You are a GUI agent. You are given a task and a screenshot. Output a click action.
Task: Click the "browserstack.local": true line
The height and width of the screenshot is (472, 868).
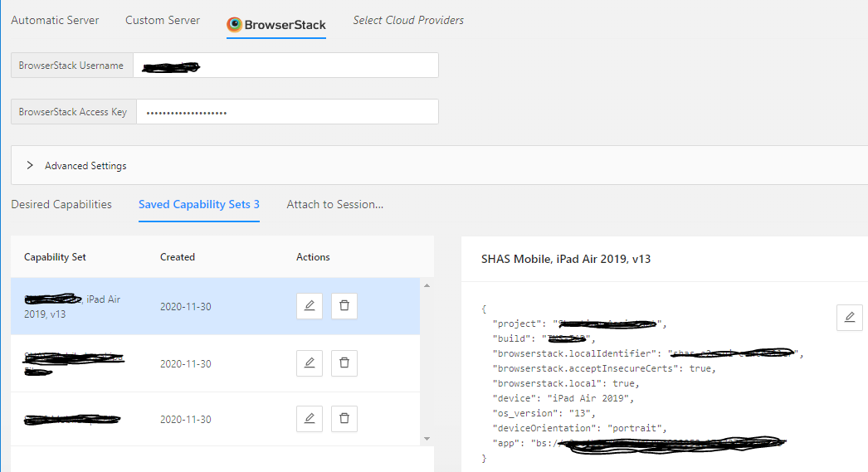coord(566,383)
